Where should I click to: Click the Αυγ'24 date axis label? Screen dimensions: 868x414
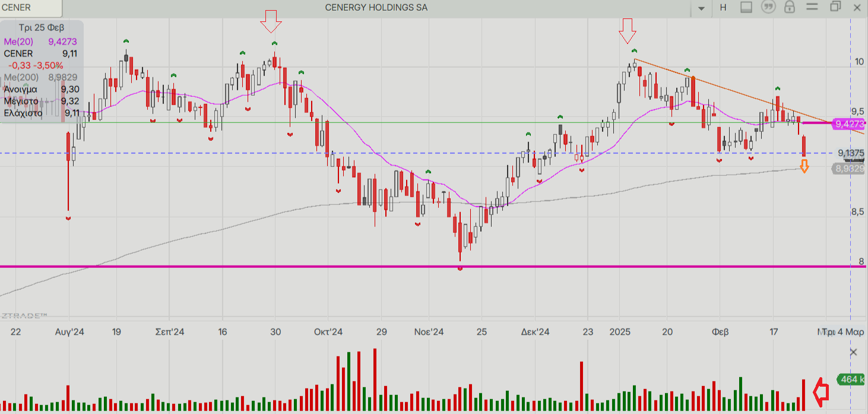tap(69, 332)
